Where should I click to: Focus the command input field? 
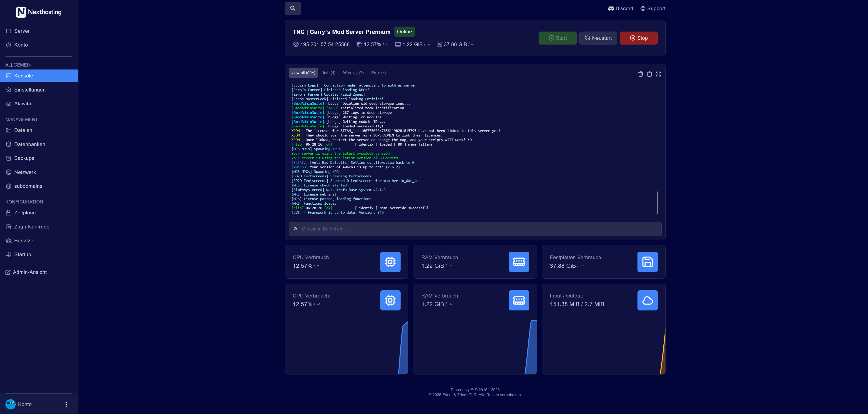tap(475, 229)
